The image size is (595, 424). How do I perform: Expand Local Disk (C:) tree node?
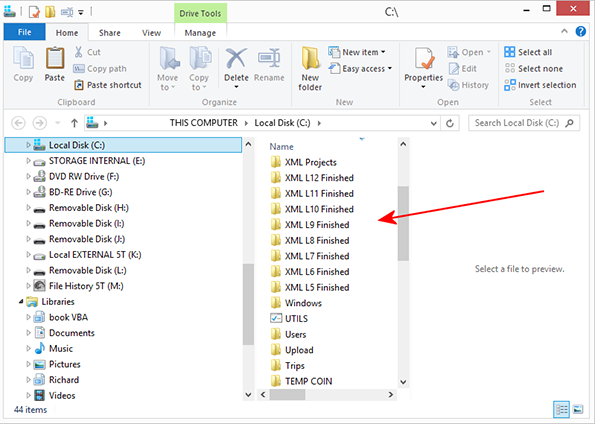click(x=28, y=145)
